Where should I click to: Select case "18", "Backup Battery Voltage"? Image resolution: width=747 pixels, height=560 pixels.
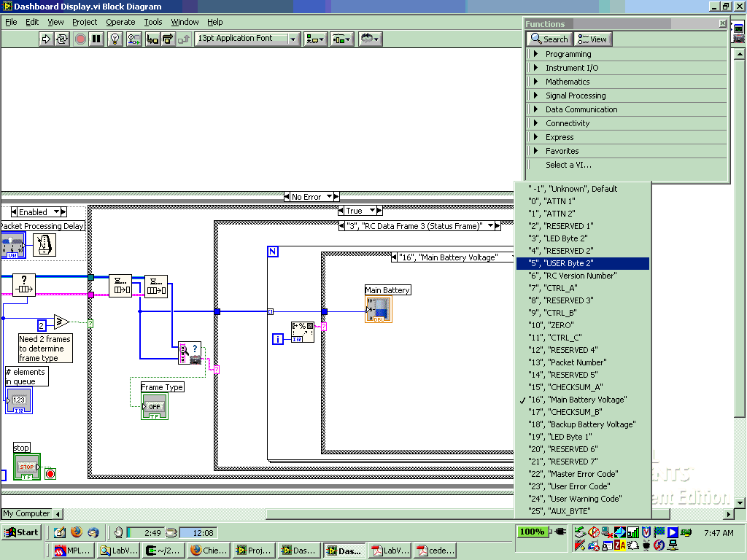[583, 424]
